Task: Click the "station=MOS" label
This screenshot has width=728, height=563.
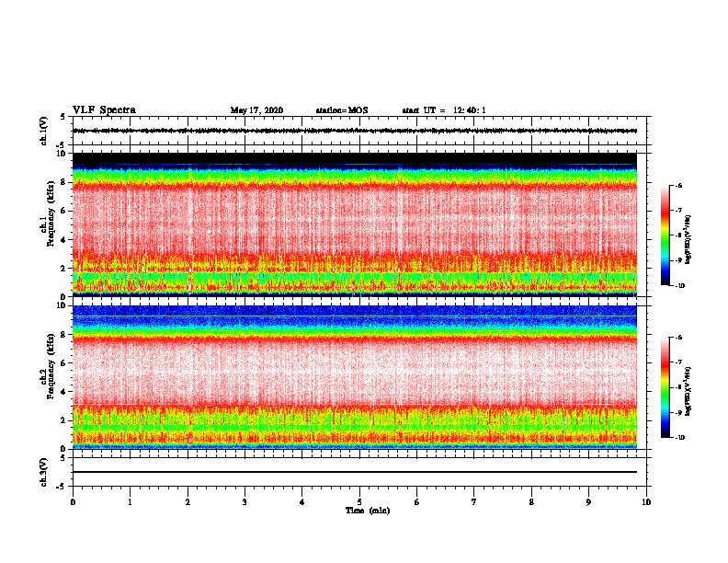Action: tap(342, 110)
